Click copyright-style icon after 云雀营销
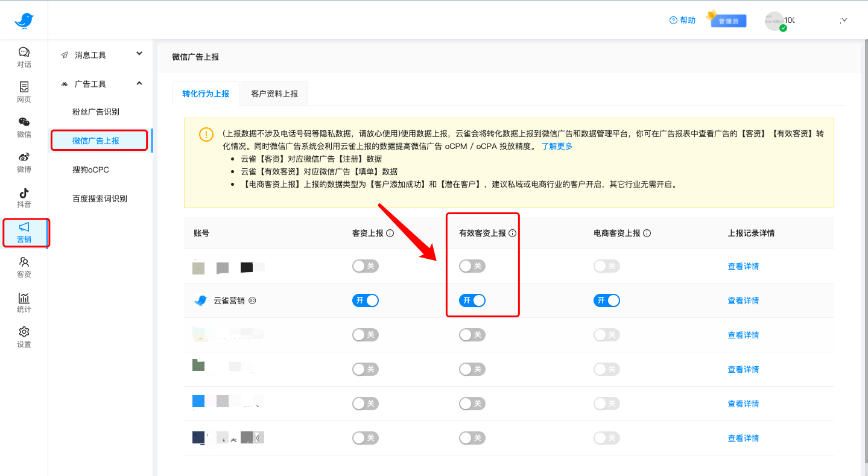This screenshot has height=476, width=868. coord(252,300)
